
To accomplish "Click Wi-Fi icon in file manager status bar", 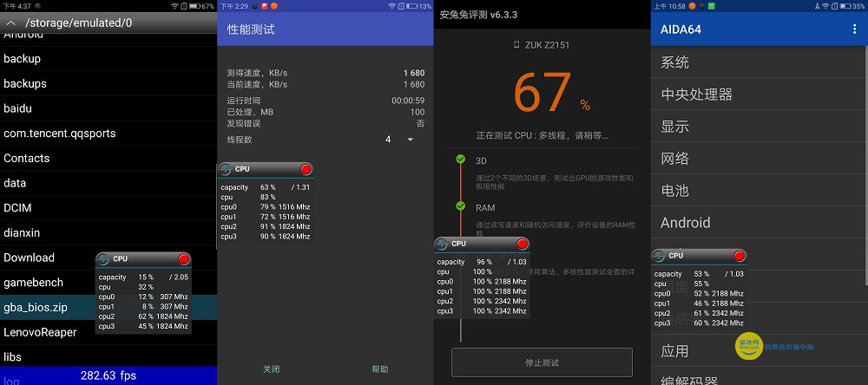I will click(x=175, y=6).
